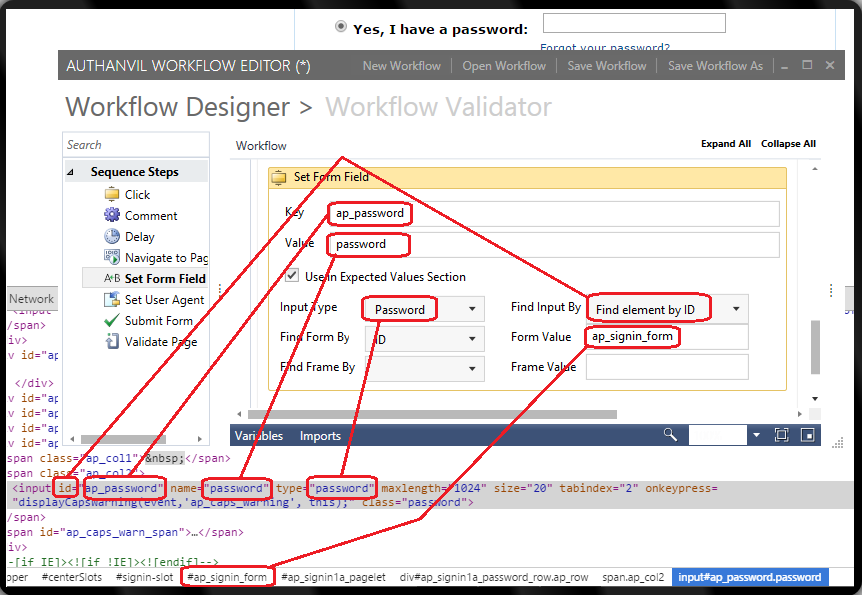The width and height of the screenshot is (862, 595).
Task: Select the Delay clock icon
Action: [112, 236]
